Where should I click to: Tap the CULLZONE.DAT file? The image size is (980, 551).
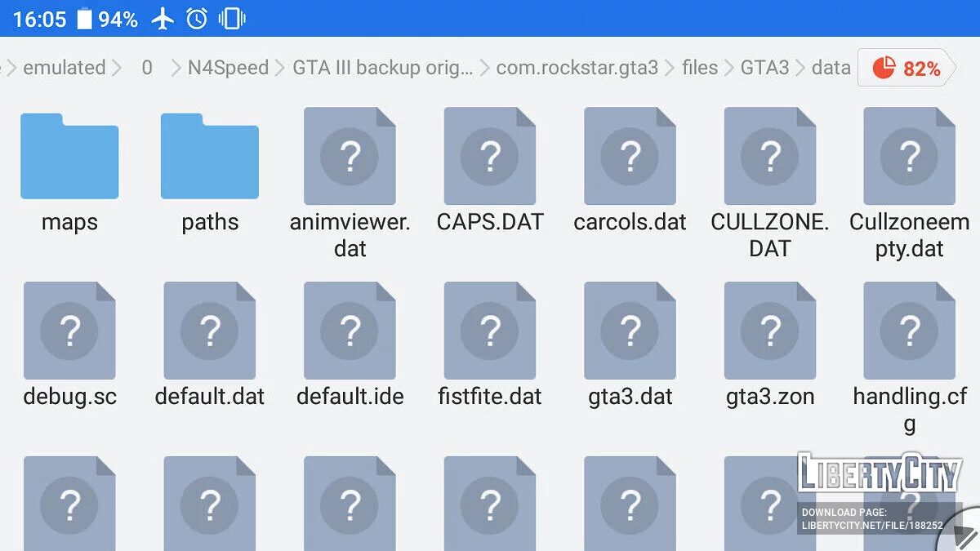click(x=770, y=157)
